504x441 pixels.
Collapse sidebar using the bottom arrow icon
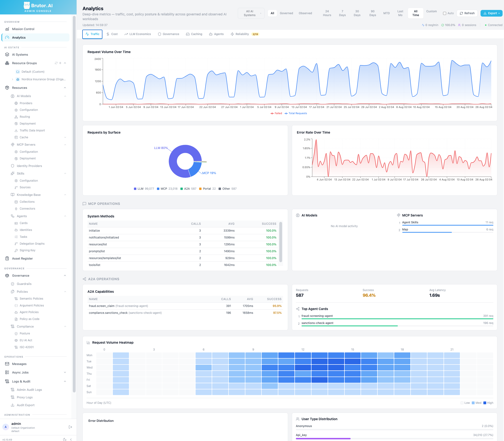coord(71,439)
